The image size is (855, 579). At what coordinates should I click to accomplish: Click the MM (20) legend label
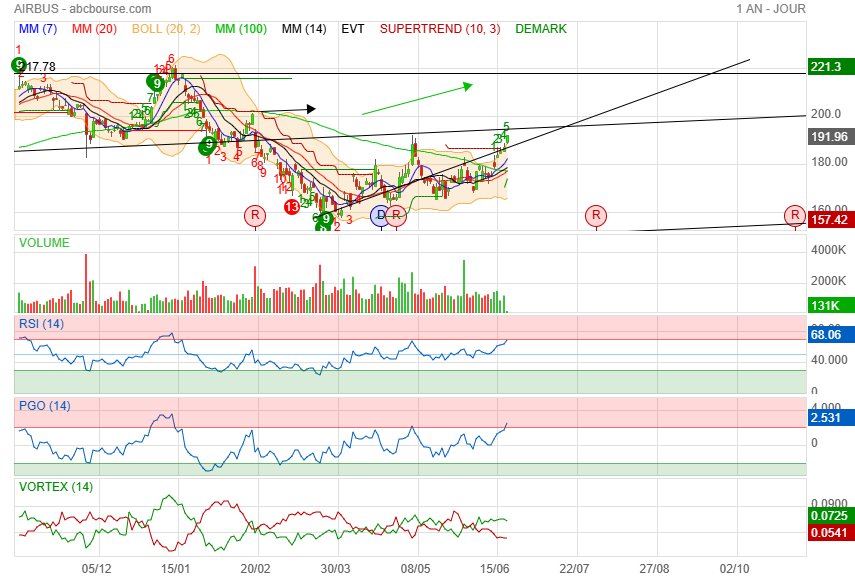pyautogui.click(x=94, y=28)
